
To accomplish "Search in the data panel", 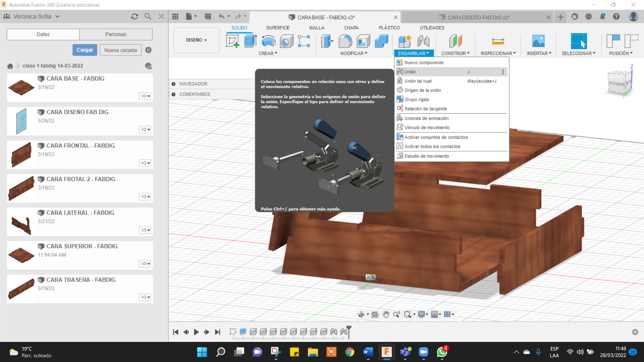I will (x=148, y=16).
